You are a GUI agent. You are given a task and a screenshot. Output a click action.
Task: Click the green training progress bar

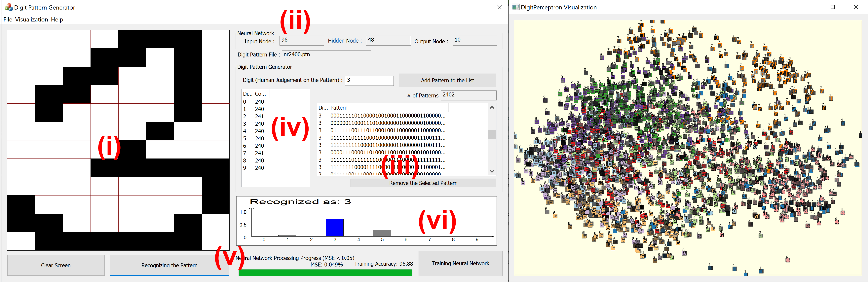click(325, 272)
